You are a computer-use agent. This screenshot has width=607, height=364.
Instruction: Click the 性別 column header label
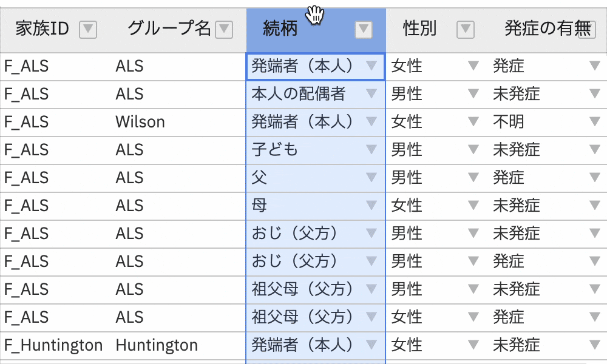(x=420, y=29)
